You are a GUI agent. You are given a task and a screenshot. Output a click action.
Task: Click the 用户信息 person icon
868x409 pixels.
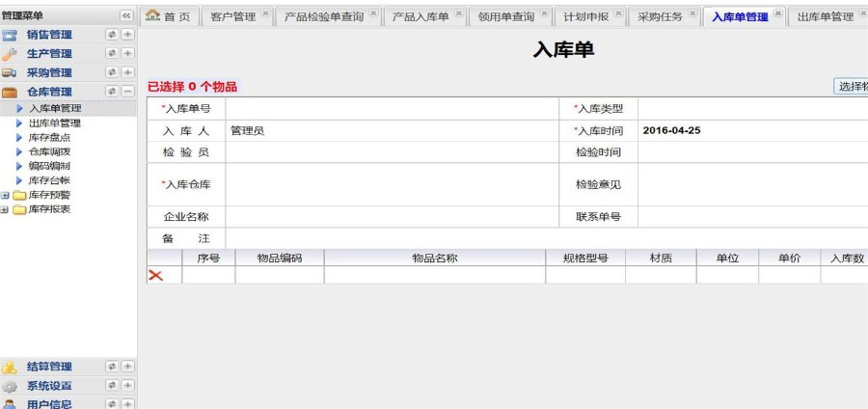click(10, 404)
